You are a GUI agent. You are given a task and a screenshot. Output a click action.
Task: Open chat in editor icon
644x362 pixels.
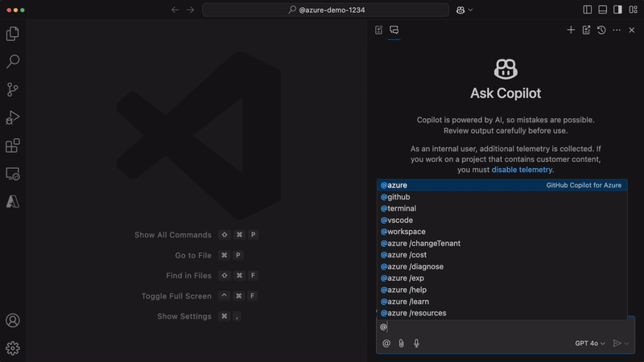click(586, 30)
